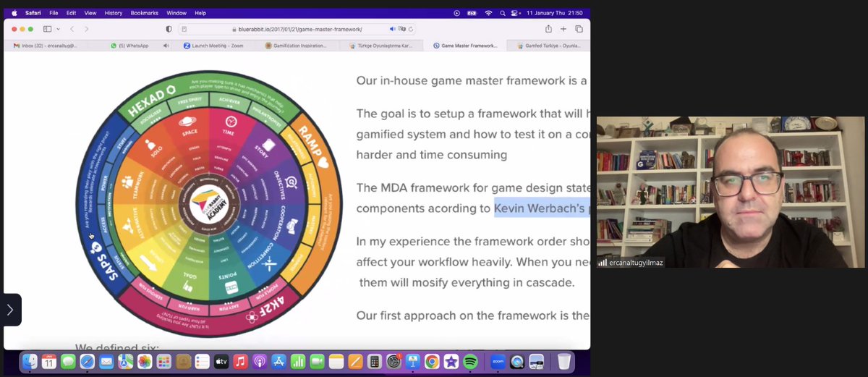Open Reminders app in the Dock
The width and height of the screenshot is (868, 377).
point(203,361)
